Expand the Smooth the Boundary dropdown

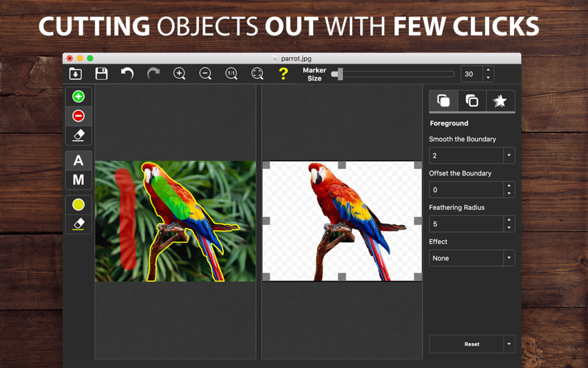pos(509,155)
